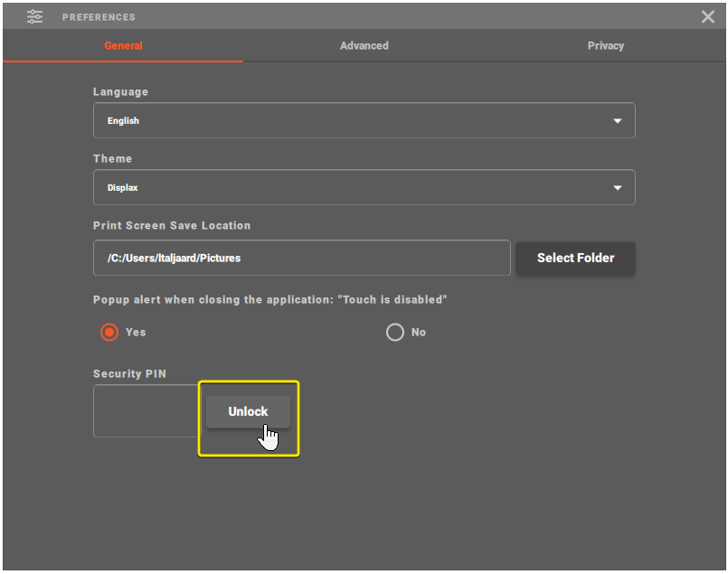Click inside the Security PIN input box
The height and width of the screenshot is (574, 728).
[147, 411]
